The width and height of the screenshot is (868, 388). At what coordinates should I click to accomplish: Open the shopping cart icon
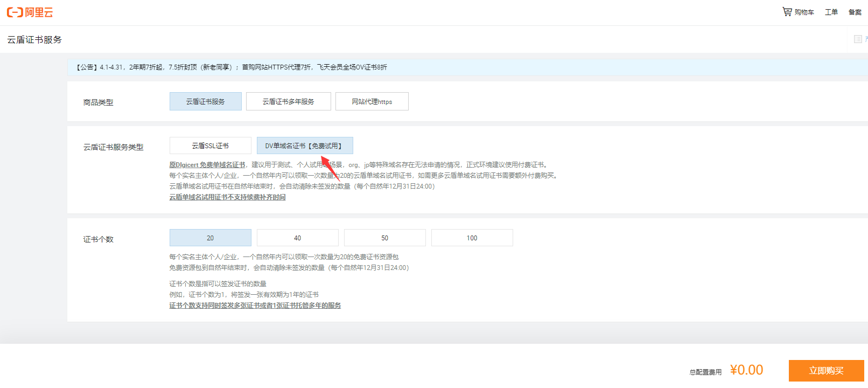[x=787, y=11]
